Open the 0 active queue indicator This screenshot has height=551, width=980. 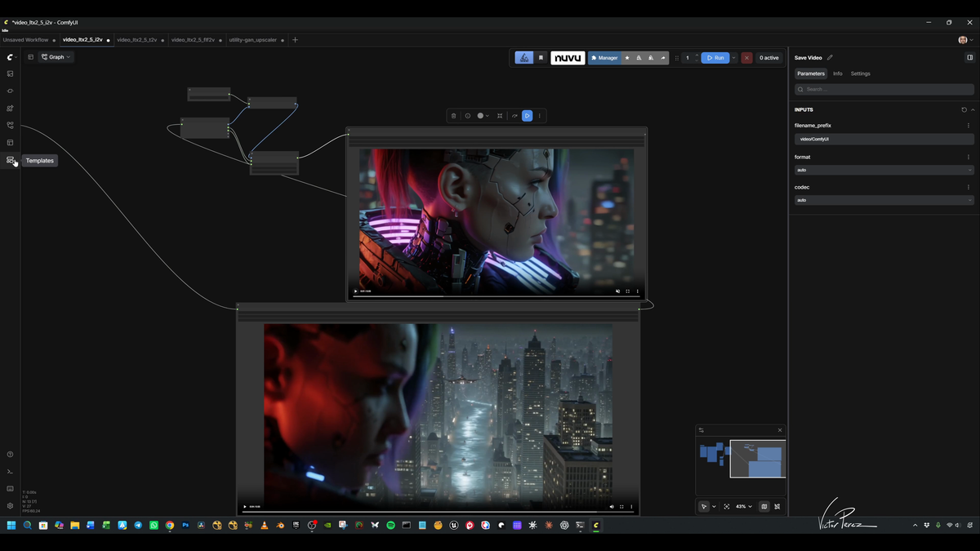point(768,58)
